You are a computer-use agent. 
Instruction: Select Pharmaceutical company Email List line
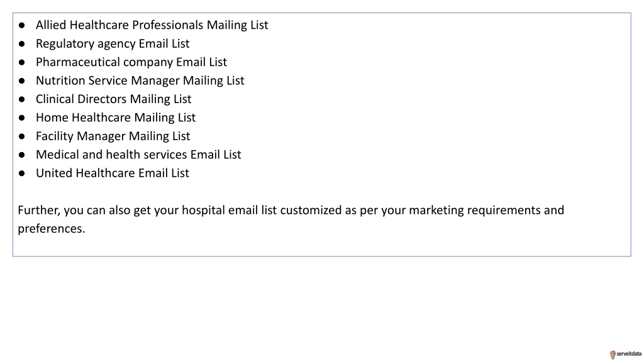tap(131, 62)
